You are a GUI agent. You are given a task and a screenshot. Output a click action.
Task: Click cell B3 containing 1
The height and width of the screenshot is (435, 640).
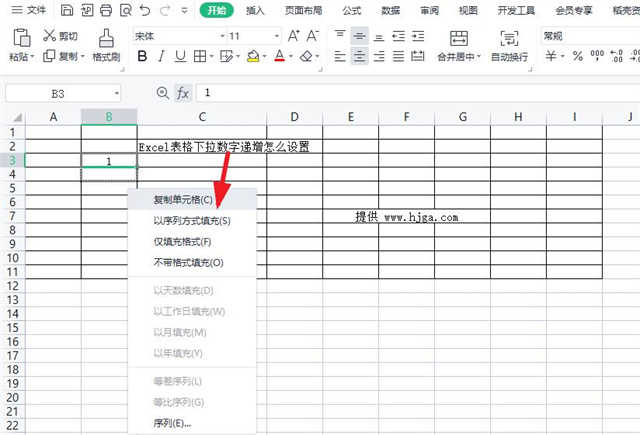[x=109, y=161]
